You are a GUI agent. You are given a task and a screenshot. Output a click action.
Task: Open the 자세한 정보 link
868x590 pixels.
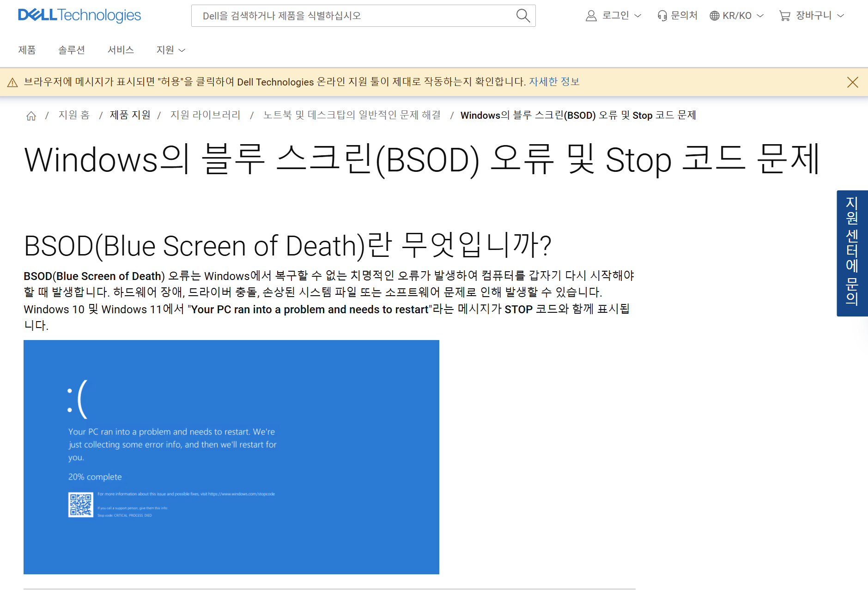pyautogui.click(x=554, y=82)
